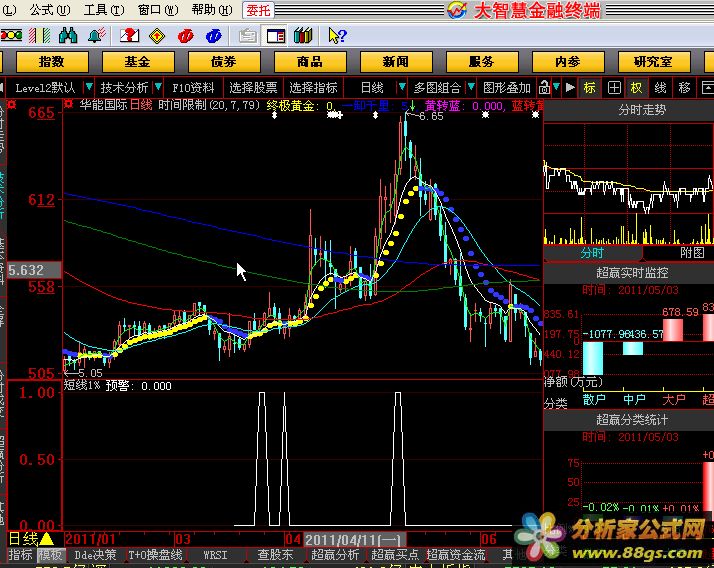Click the 2011/04/11 date marker on timeline
The image size is (714, 568).
point(354,540)
